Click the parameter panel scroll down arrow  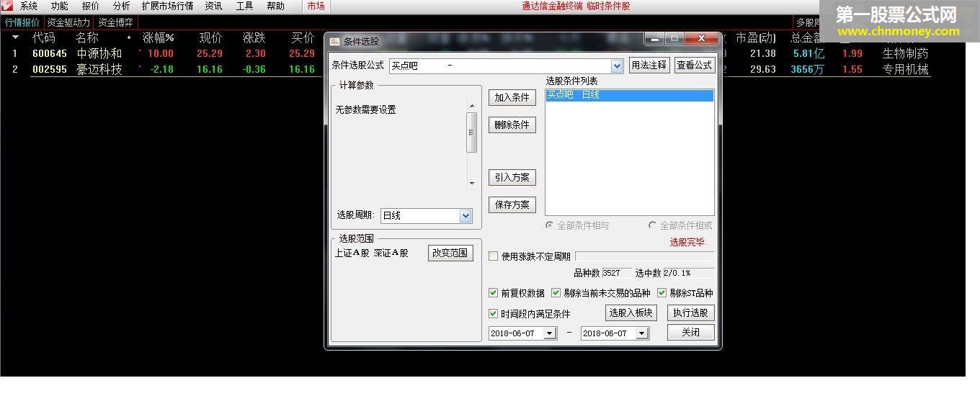tap(472, 183)
